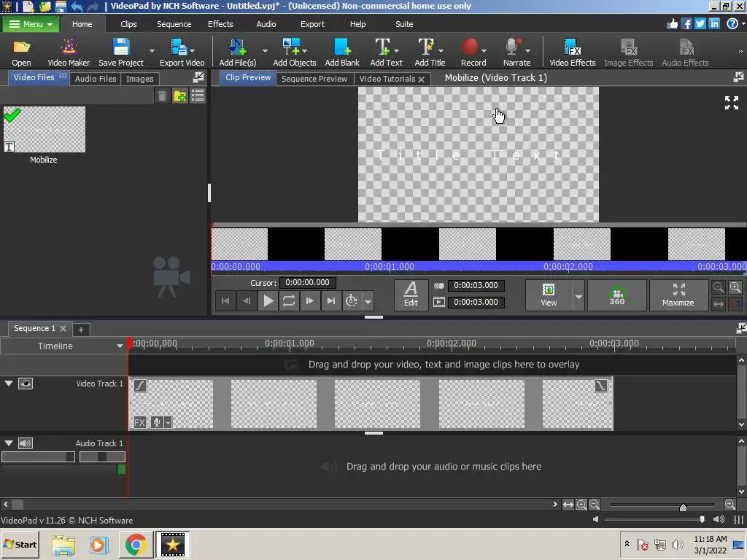Open the 360 view button
This screenshot has height=560, width=747.
pos(617,295)
